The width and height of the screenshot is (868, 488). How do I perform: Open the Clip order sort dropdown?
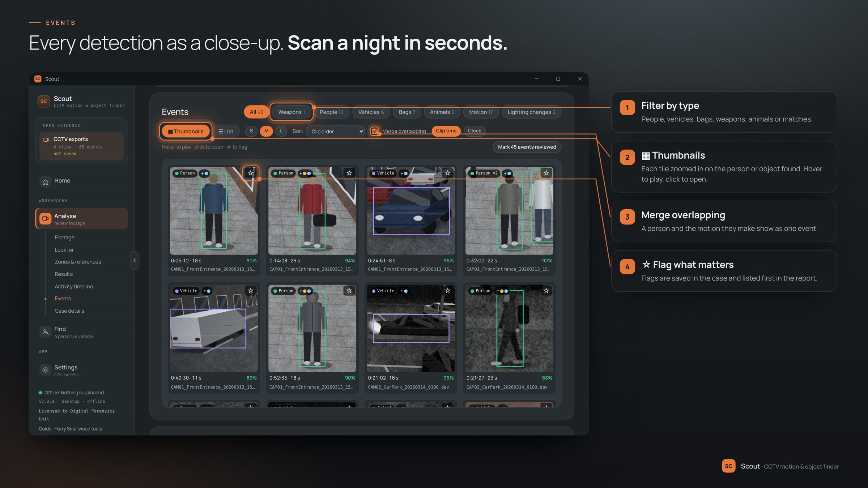coord(336,131)
